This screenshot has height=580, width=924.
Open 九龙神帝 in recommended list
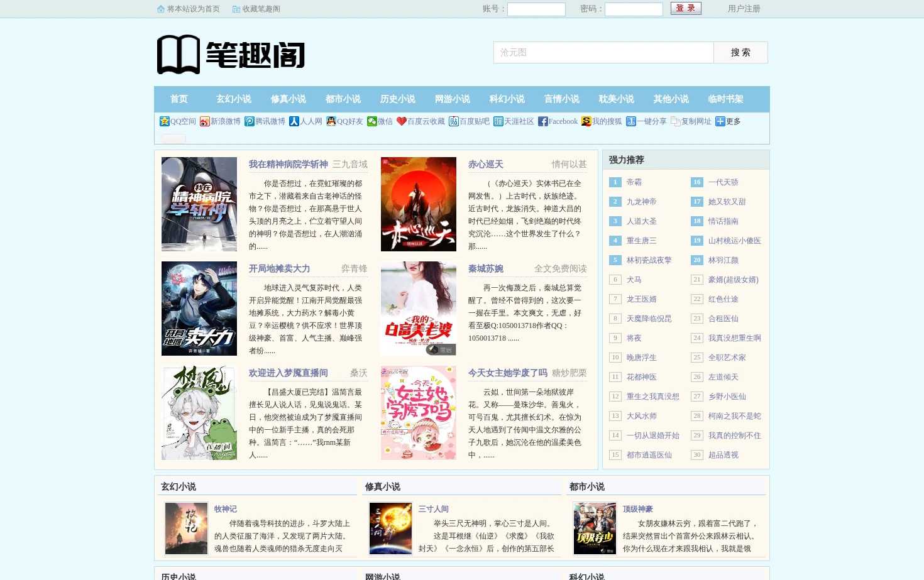[x=642, y=202]
